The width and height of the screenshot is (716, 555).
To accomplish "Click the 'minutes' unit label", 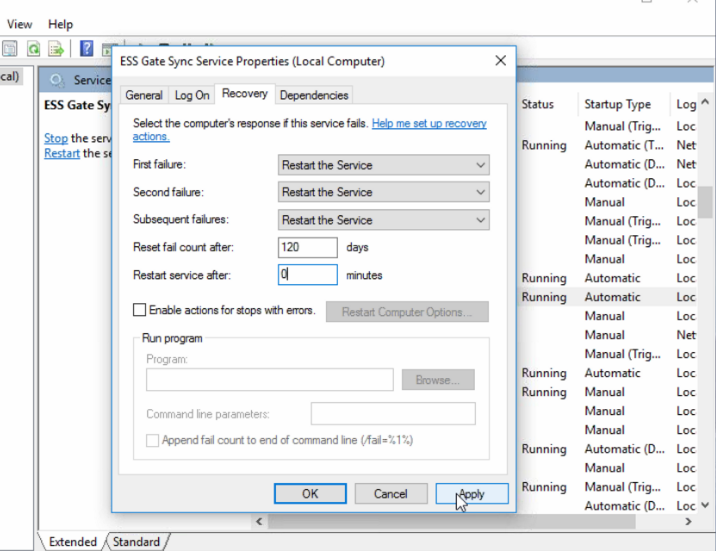I will (x=364, y=275).
